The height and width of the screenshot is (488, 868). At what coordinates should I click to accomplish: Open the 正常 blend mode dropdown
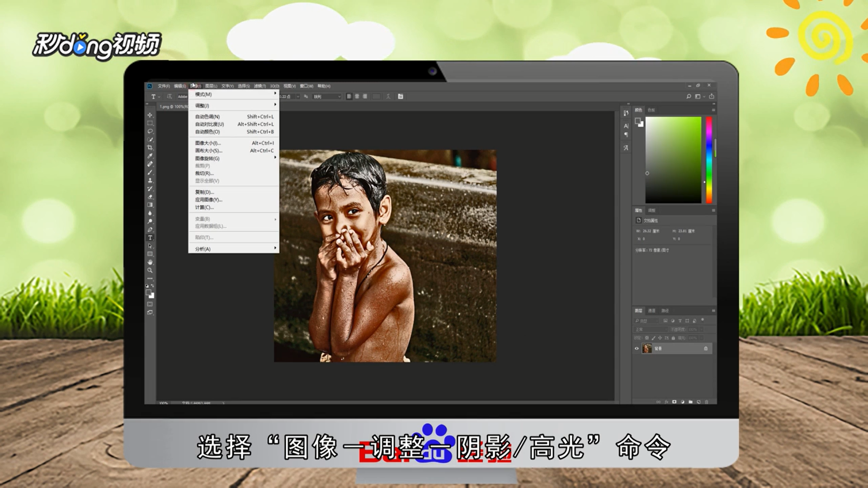[650, 329]
